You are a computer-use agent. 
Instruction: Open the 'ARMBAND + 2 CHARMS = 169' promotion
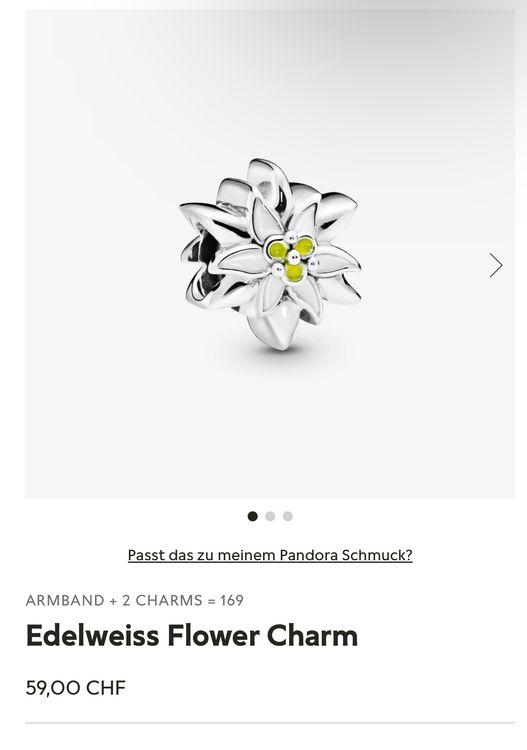[x=134, y=600]
